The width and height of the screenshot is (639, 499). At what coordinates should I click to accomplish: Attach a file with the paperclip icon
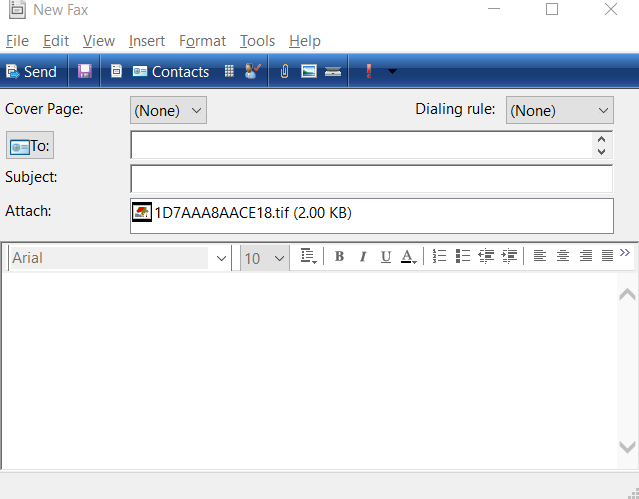tap(284, 72)
